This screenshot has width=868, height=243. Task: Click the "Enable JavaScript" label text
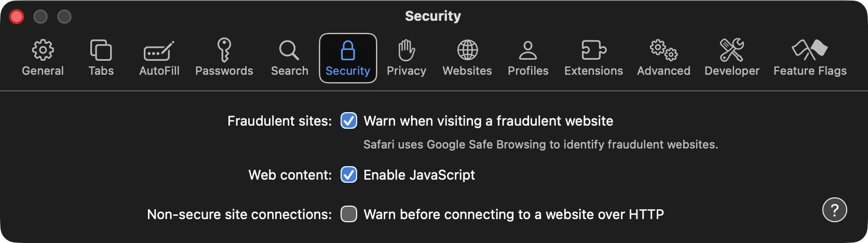tap(419, 175)
